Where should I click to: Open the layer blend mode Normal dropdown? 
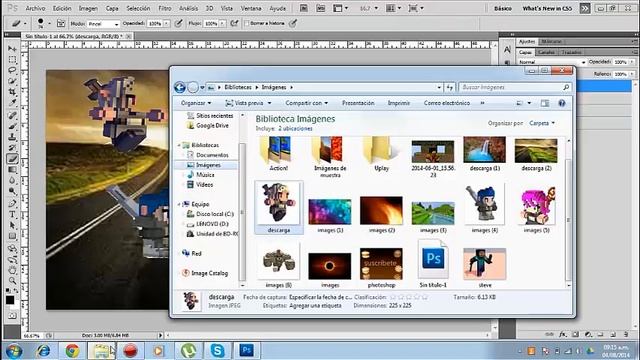point(552,62)
